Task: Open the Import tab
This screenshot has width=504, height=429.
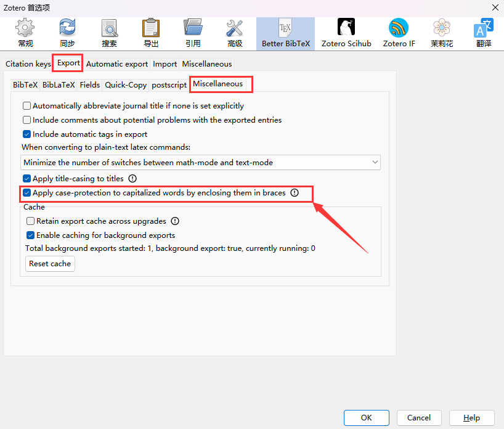Action: (165, 63)
